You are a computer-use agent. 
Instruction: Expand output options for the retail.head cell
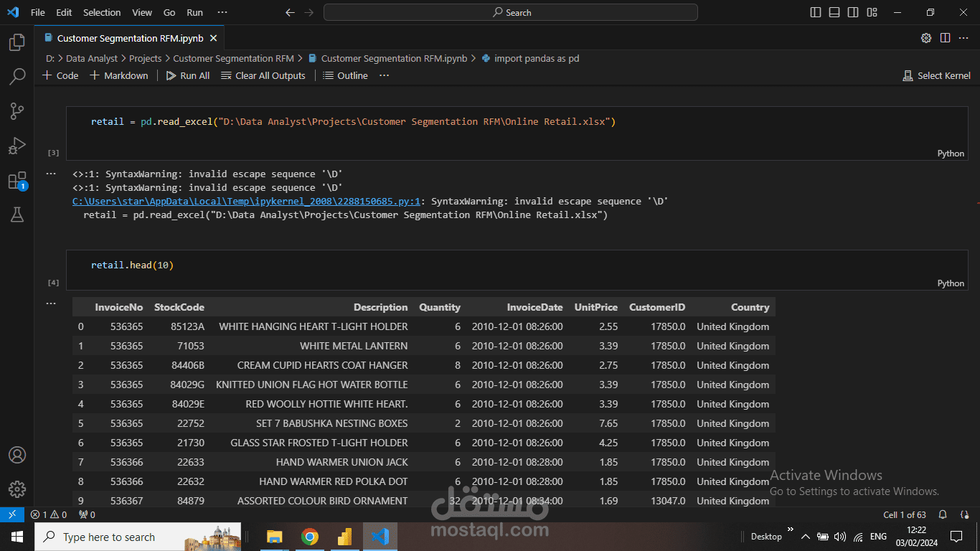click(51, 303)
